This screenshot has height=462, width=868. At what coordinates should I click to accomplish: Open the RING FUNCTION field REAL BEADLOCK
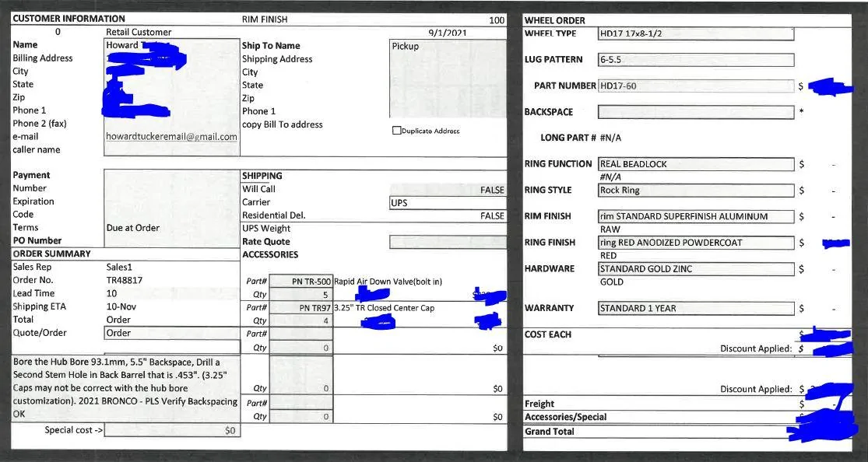coord(696,164)
